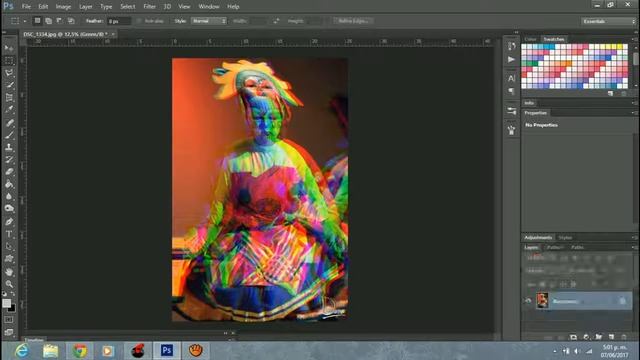Select the Hand tool
This screenshot has width=640, height=360.
point(9,272)
